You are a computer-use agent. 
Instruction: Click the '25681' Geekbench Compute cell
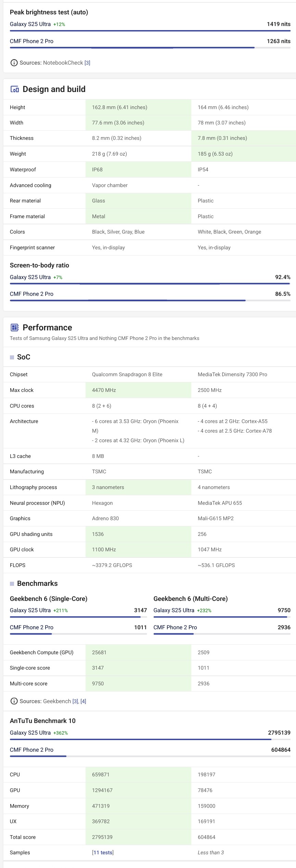[x=138, y=653]
